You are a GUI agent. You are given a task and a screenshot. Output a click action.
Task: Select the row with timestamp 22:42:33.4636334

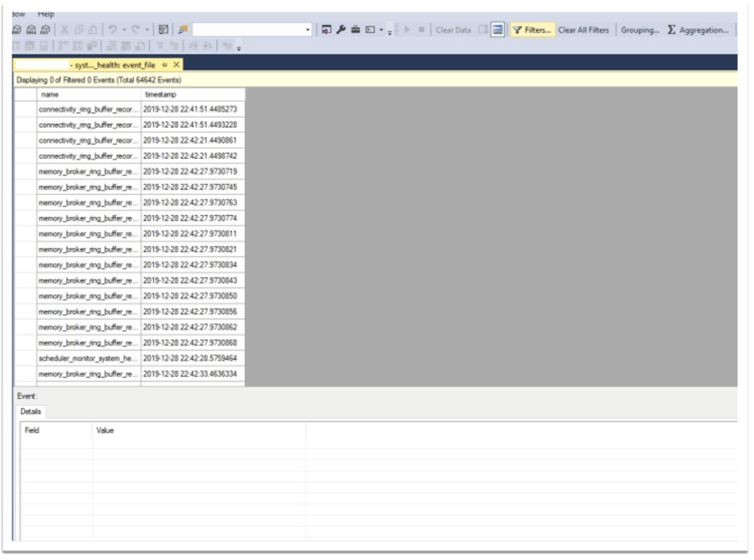tap(130, 374)
